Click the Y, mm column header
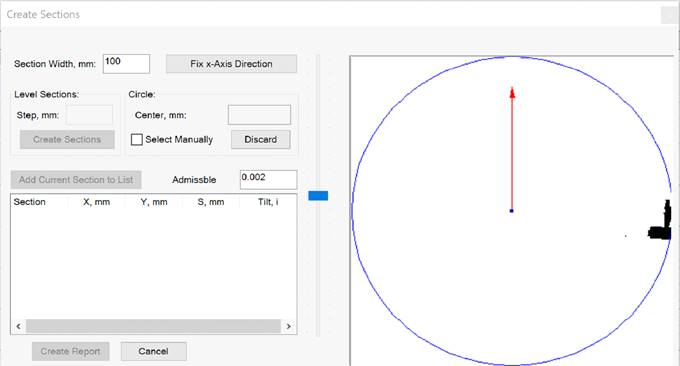 tap(154, 202)
